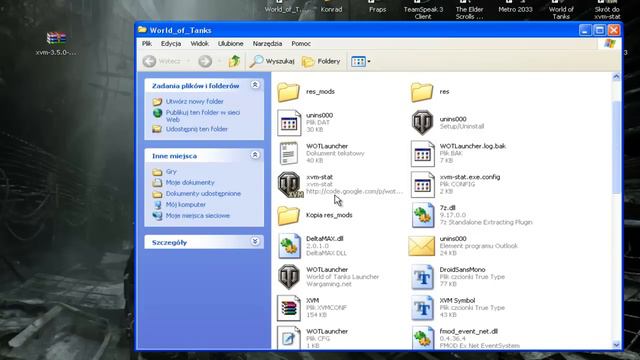Screen dimensions: 640x360
Task: Open the Edycja menu
Action: coord(171,43)
